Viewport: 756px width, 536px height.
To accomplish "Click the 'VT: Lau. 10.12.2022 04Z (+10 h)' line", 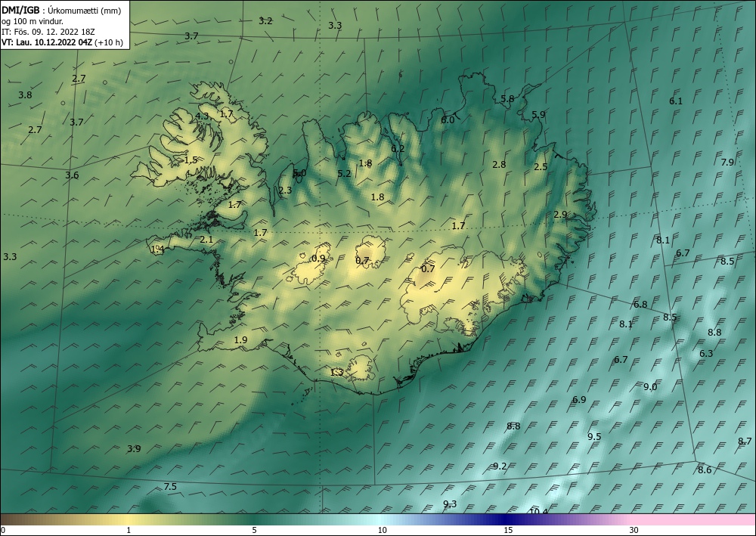I will pos(62,42).
